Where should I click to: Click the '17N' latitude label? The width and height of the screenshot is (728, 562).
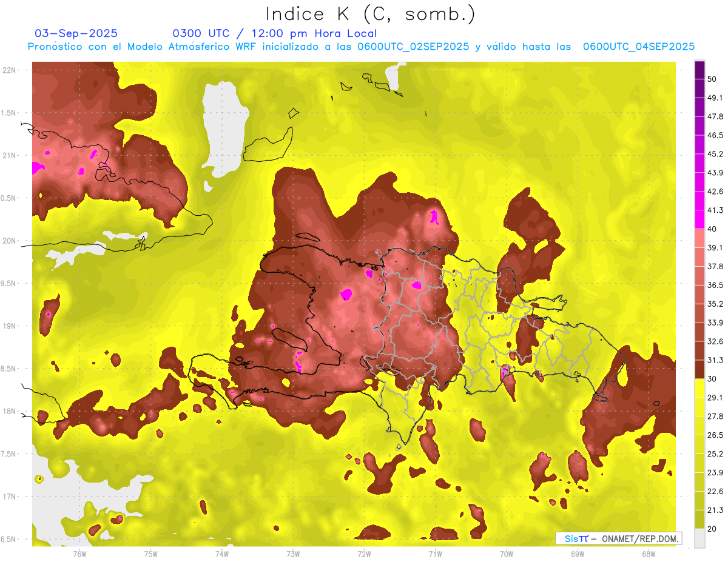(9, 497)
